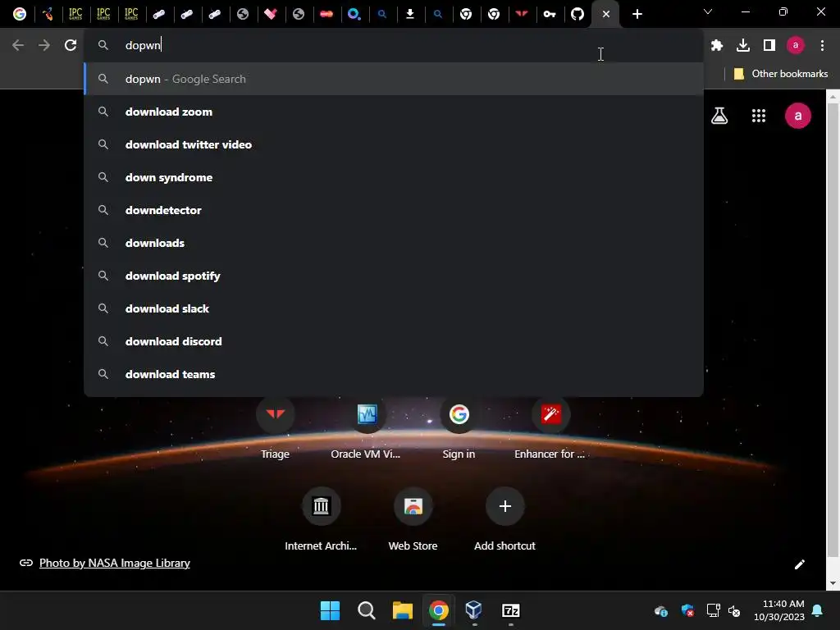Open Other bookmarks folder
Screen dimensions: 840x630
[x=781, y=73]
